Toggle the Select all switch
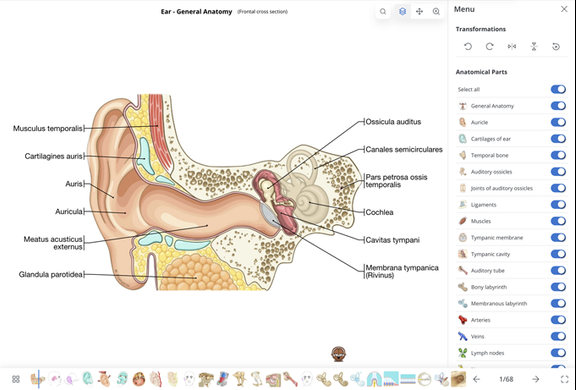 (x=558, y=89)
